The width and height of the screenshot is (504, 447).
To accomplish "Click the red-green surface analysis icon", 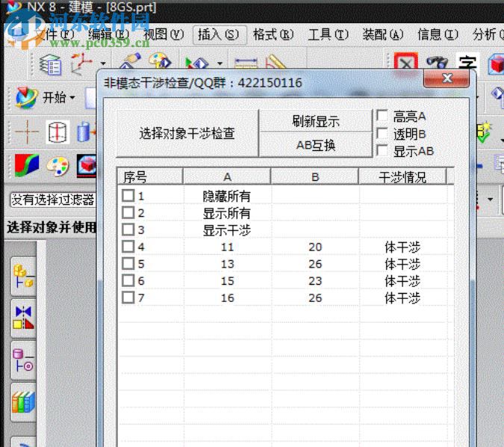I will pos(27,165).
